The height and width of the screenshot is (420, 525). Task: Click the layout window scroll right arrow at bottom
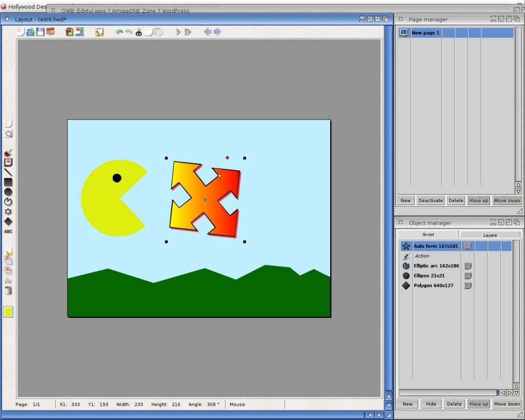click(x=379, y=415)
